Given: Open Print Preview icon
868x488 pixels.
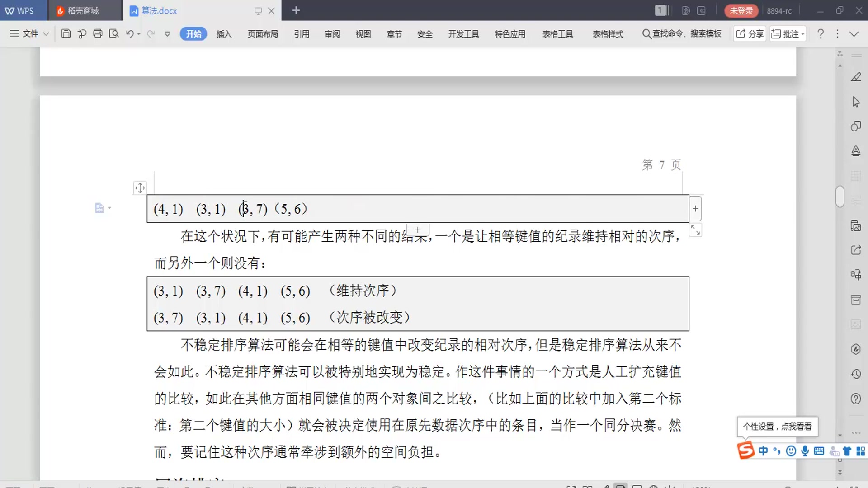Looking at the screenshot, I should pyautogui.click(x=114, y=33).
